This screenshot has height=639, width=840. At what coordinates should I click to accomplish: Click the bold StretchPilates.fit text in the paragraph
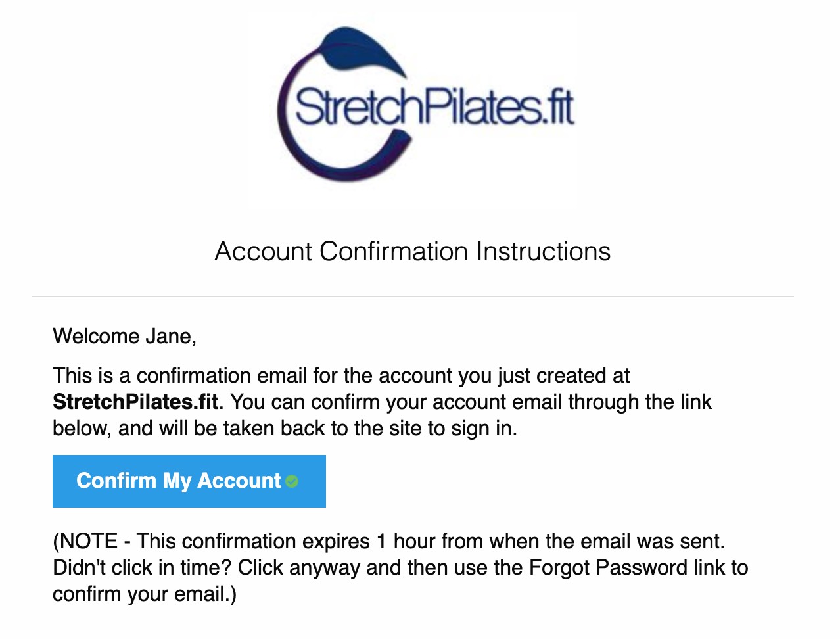pos(135,402)
